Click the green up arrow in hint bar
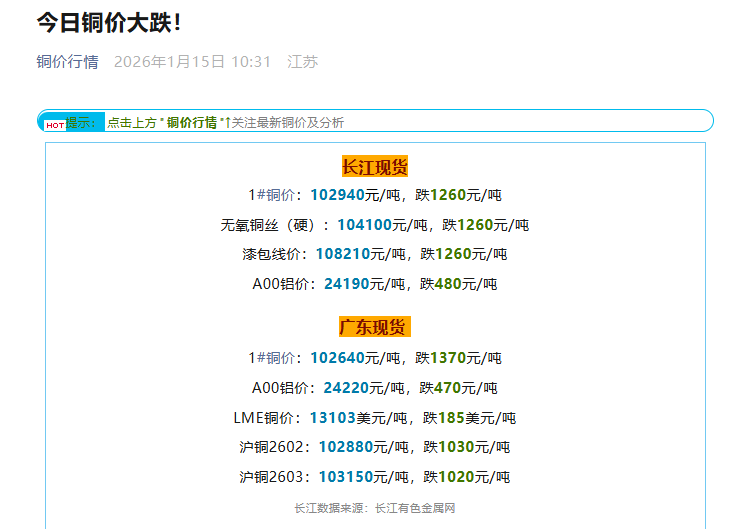This screenshot has width=753, height=529. pyautogui.click(x=228, y=122)
